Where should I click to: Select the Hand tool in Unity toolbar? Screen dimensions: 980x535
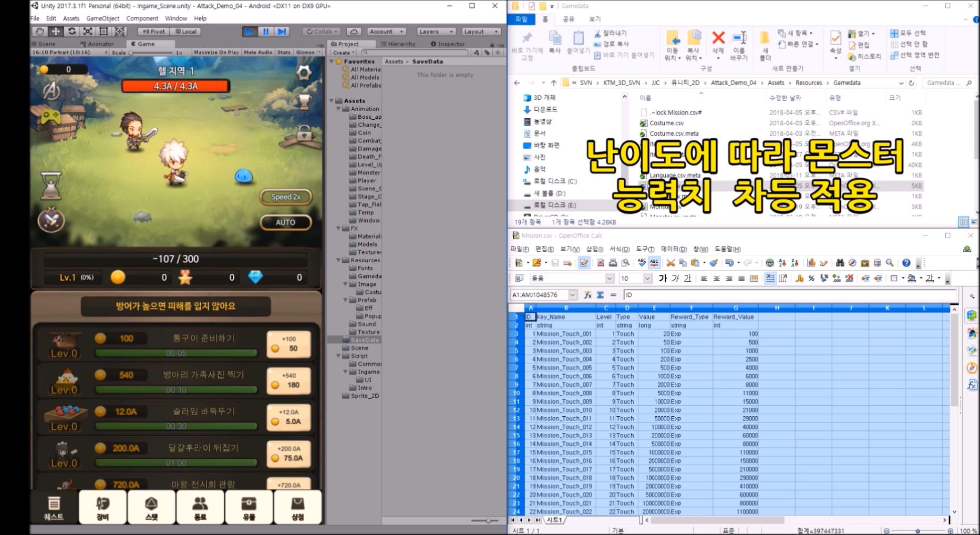(39, 32)
